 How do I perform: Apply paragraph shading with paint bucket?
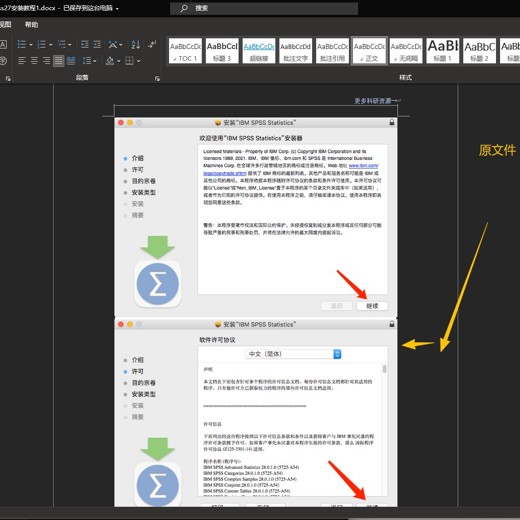[x=110, y=61]
